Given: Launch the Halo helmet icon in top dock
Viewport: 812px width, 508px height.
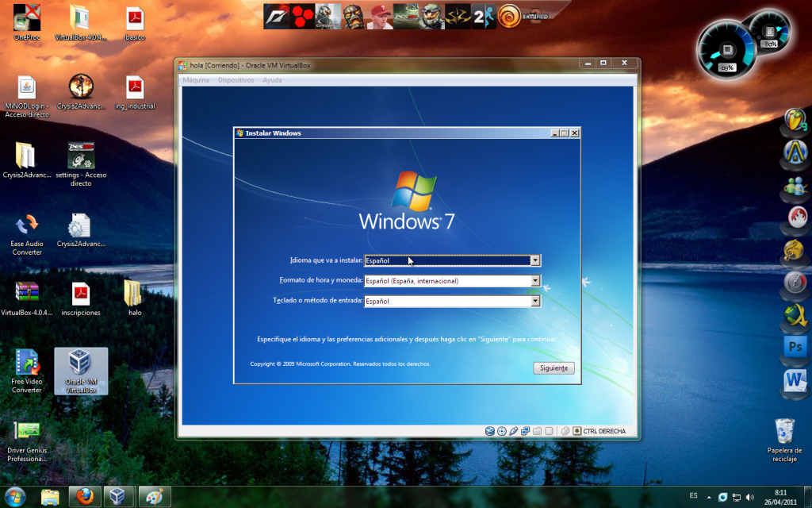Looking at the screenshot, I should click(432, 17).
